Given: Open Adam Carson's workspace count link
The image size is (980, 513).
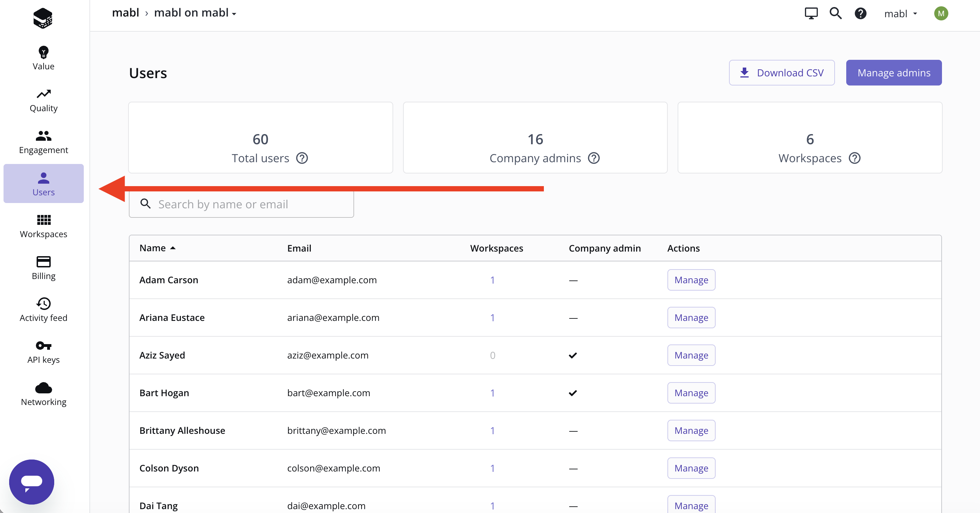Looking at the screenshot, I should (492, 280).
